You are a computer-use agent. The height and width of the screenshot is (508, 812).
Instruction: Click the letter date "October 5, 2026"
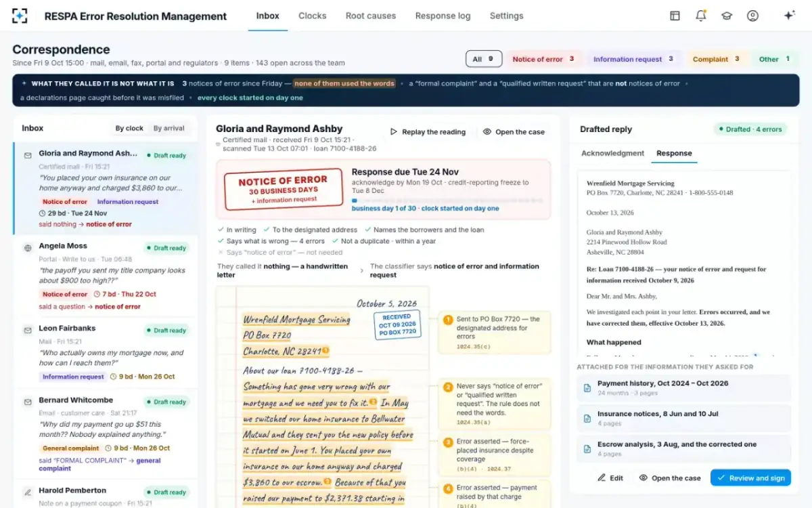tap(387, 303)
